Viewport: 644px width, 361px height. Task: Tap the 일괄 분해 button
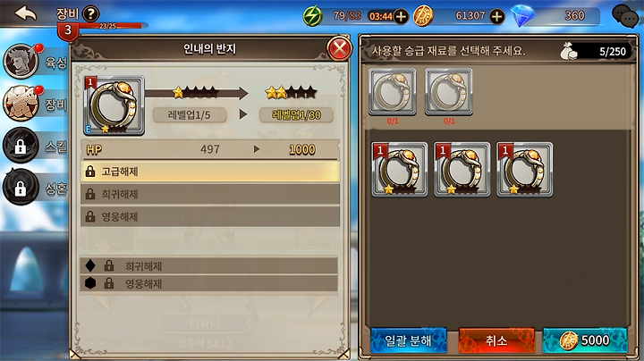[x=409, y=340]
